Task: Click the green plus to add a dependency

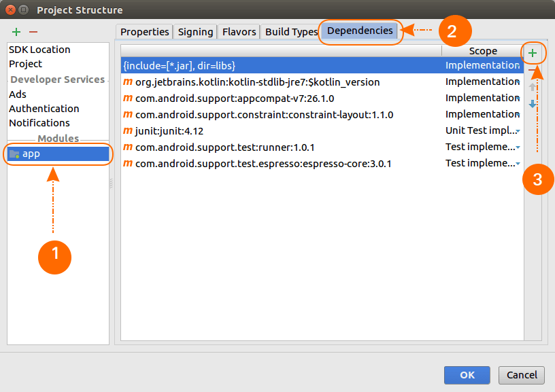Action: coord(533,52)
